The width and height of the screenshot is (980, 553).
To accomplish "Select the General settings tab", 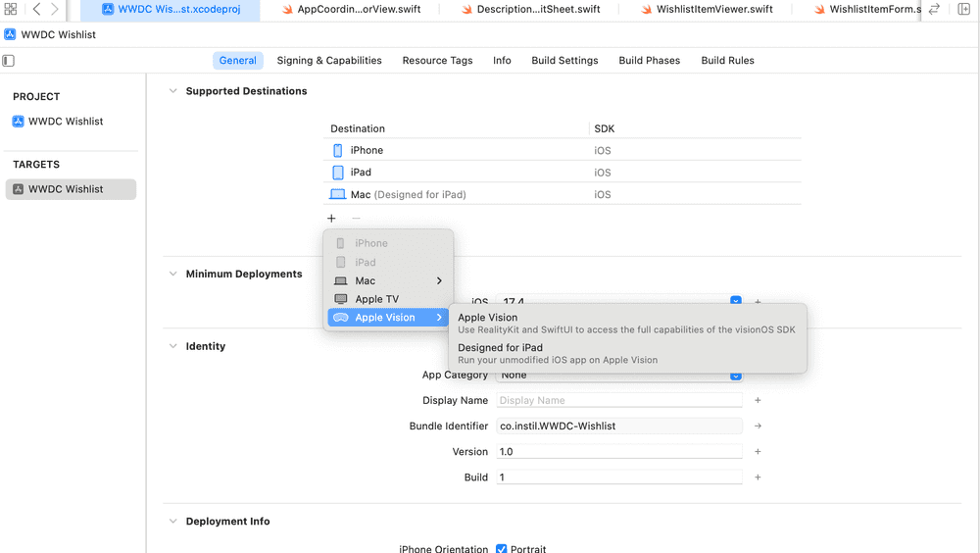I will [x=237, y=61].
